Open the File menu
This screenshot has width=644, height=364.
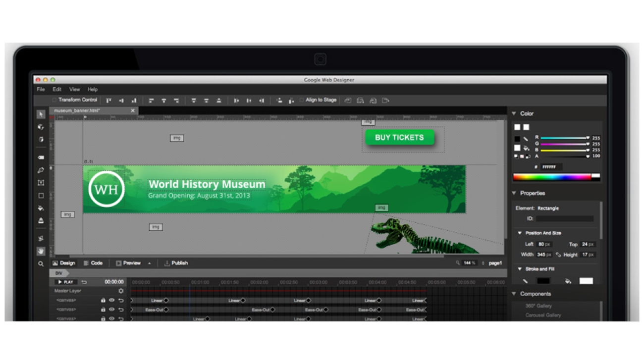click(x=41, y=90)
